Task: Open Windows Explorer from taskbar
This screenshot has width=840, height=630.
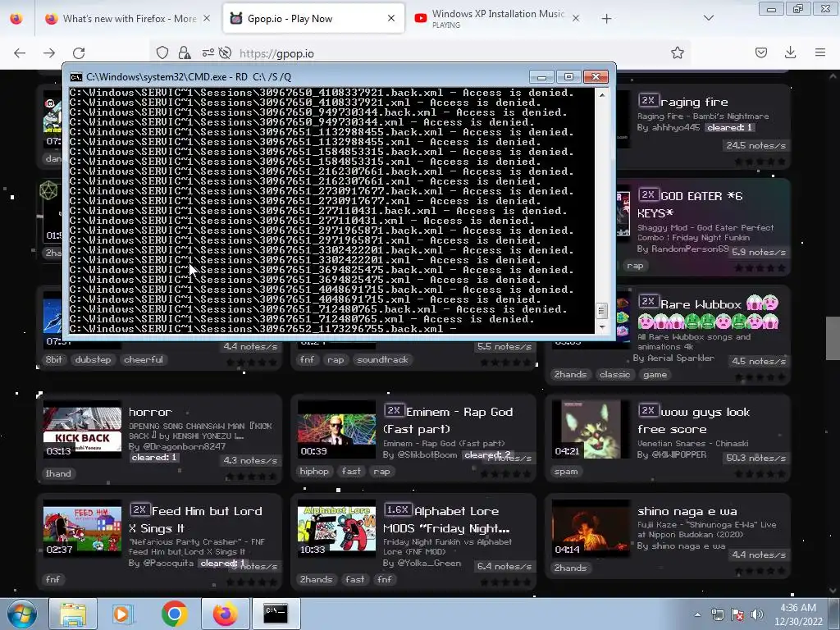Action: (73, 614)
